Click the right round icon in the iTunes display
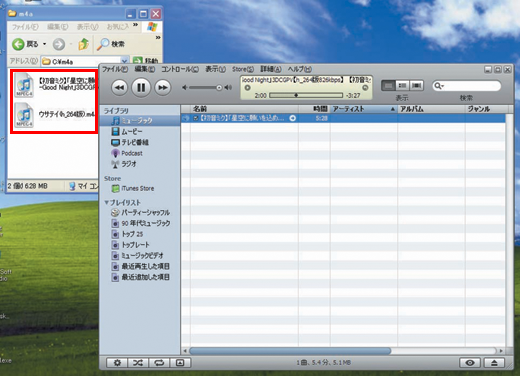520x376 pixels. click(x=365, y=88)
